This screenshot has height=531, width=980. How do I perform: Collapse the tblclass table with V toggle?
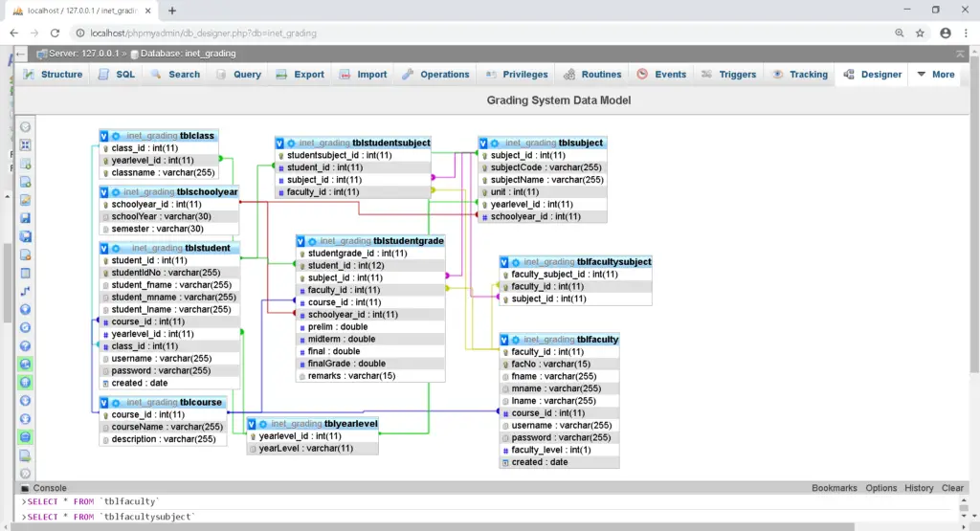(x=104, y=136)
